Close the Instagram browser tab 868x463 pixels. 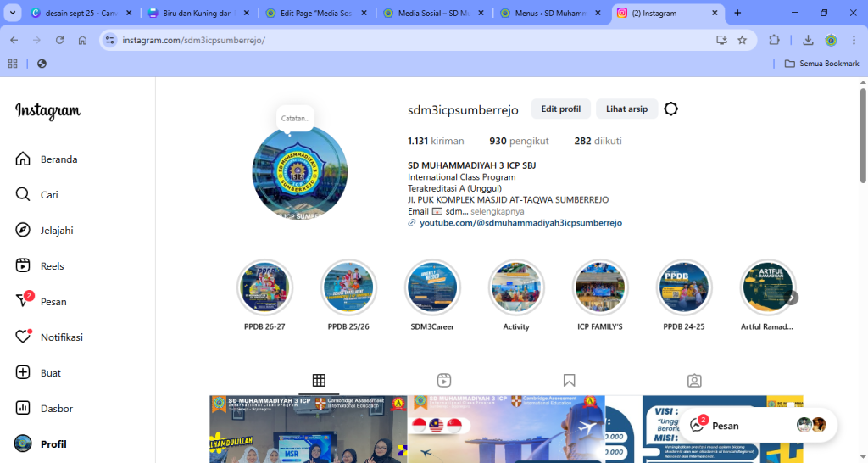[x=715, y=13]
